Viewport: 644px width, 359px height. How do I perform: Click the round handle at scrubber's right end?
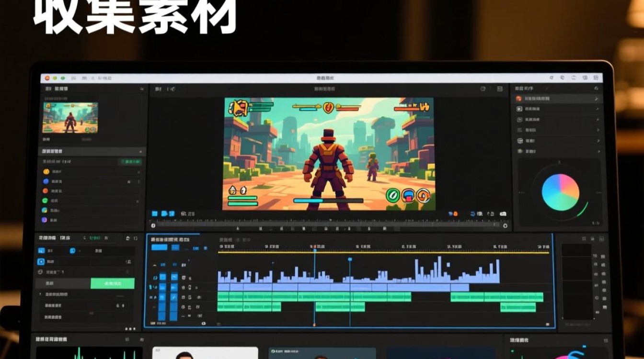click(x=505, y=225)
